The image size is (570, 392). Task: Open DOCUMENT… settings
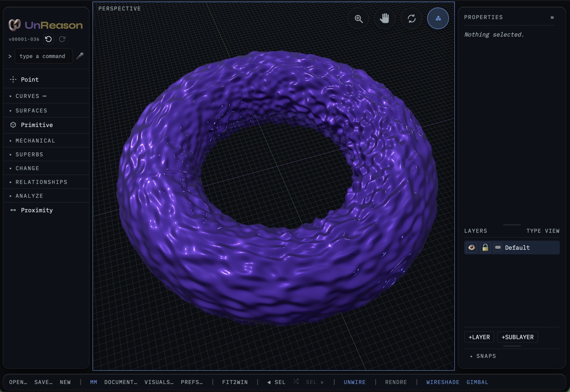coord(121,382)
